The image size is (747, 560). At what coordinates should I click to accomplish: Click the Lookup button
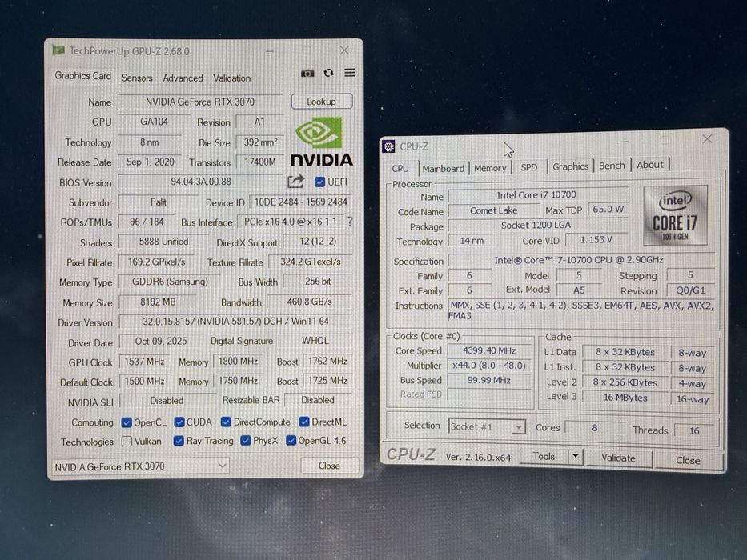322,102
